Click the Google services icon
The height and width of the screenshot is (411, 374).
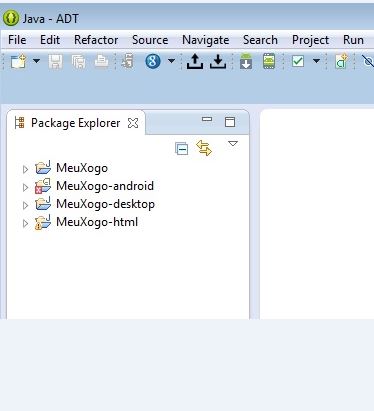pos(153,61)
